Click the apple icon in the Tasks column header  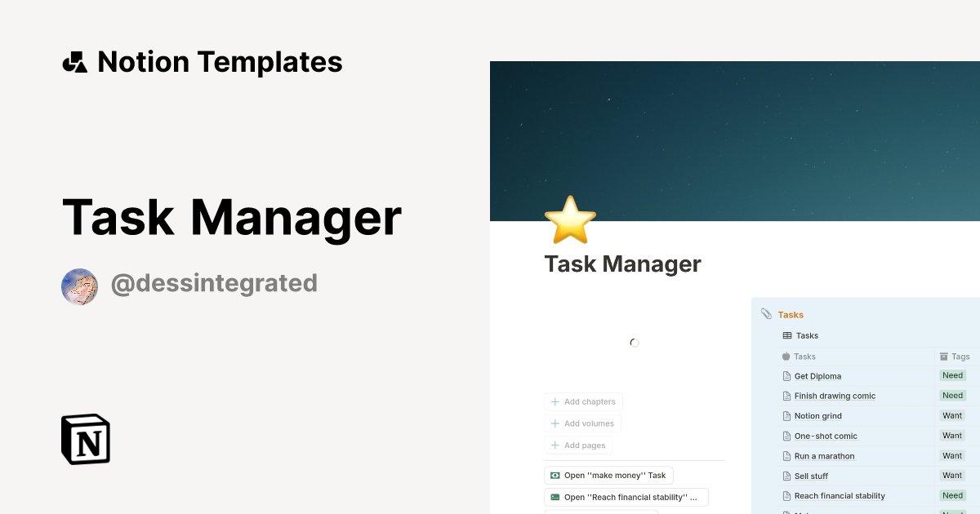coord(785,357)
